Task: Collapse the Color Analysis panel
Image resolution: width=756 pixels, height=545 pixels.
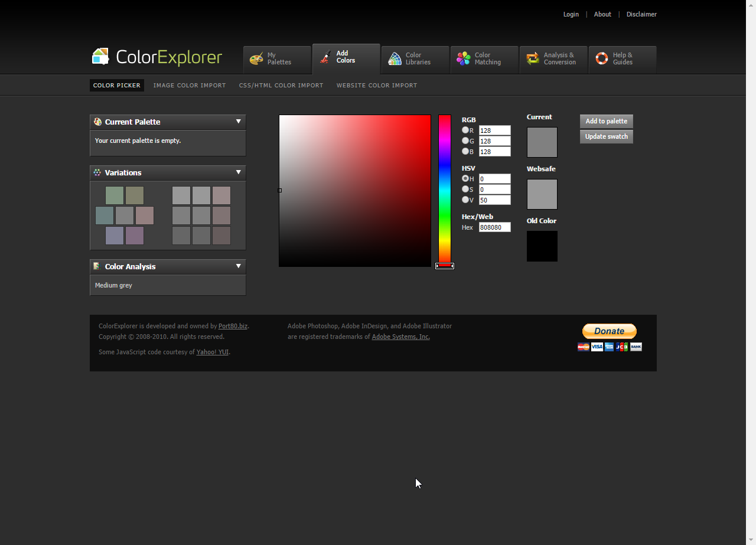Action: pyautogui.click(x=239, y=266)
